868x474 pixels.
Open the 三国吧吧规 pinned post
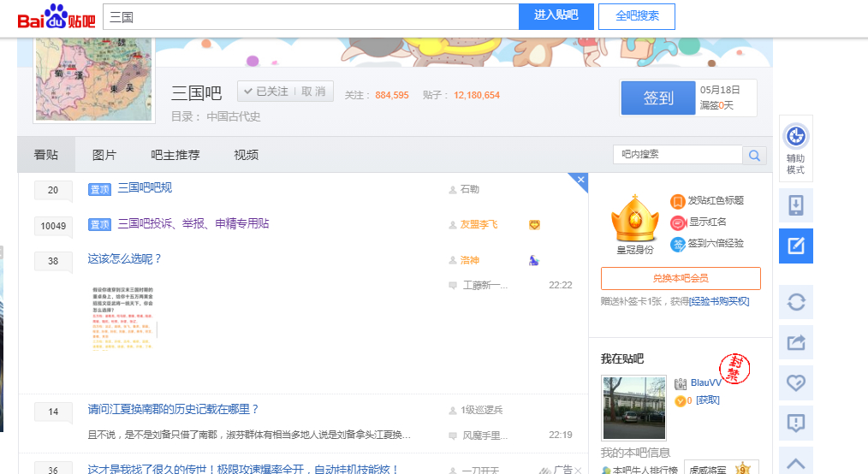click(x=145, y=188)
